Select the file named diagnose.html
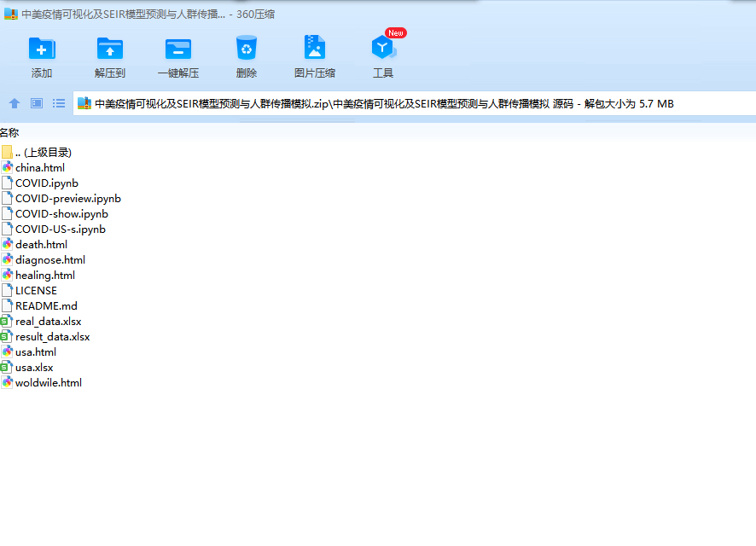 tap(50, 259)
